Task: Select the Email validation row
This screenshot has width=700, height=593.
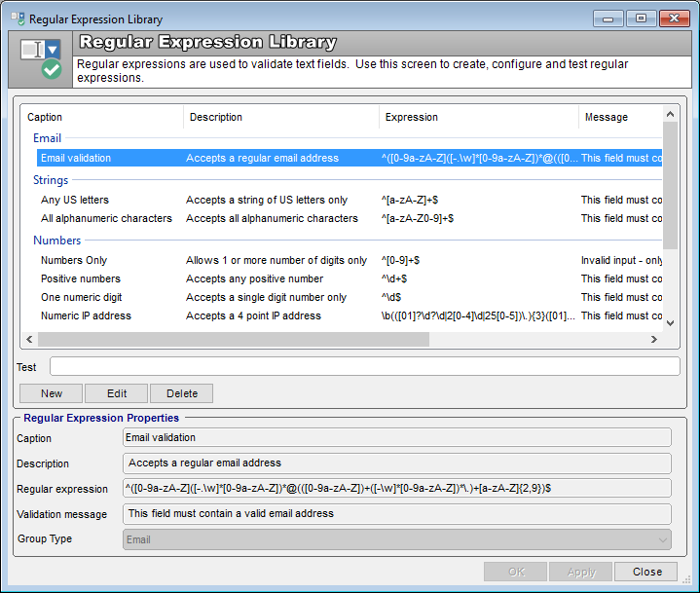Action: point(350,158)
